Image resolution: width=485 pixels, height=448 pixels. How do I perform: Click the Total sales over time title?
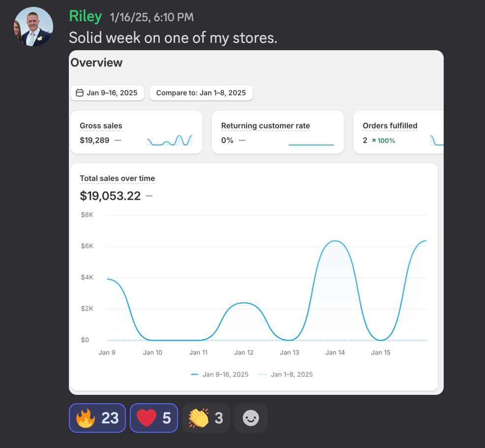(117, 179)
